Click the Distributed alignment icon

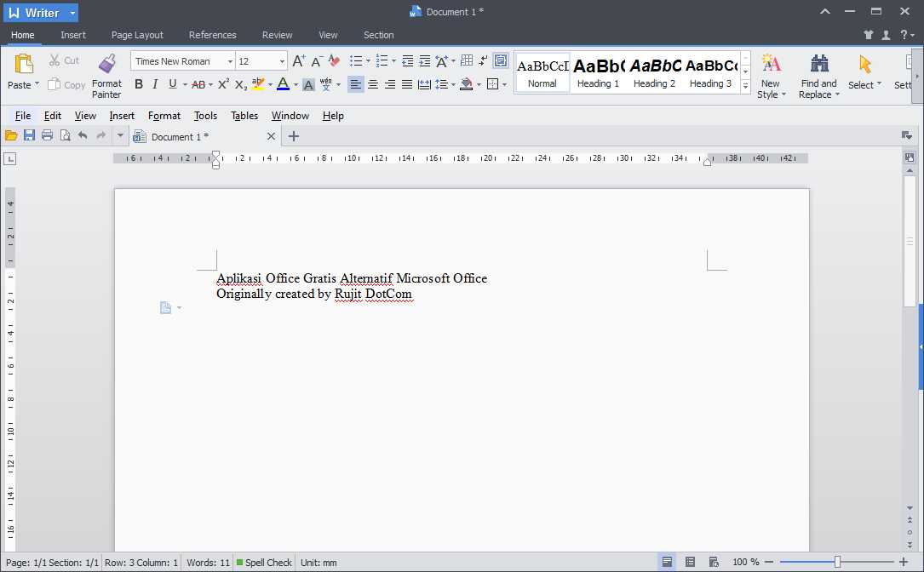click(424, 85)
